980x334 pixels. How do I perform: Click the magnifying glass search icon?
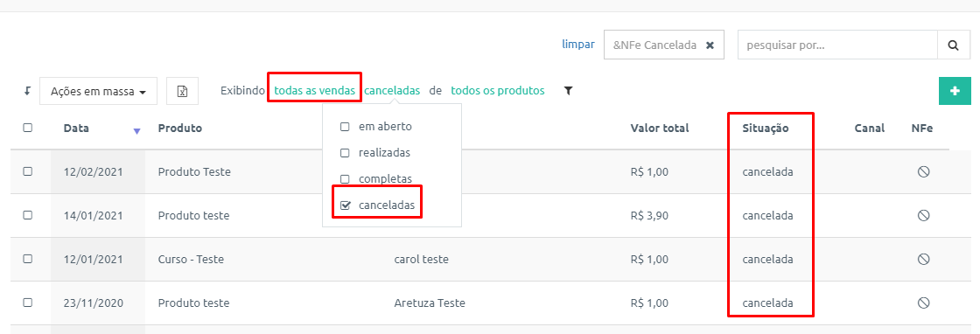coord(954,45)
